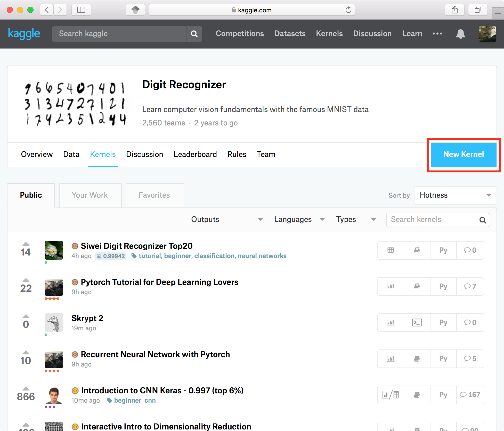Viewport: 504px width, 431px height.
Task: Click the Search kaggle input field
Action: coord(119,34)
